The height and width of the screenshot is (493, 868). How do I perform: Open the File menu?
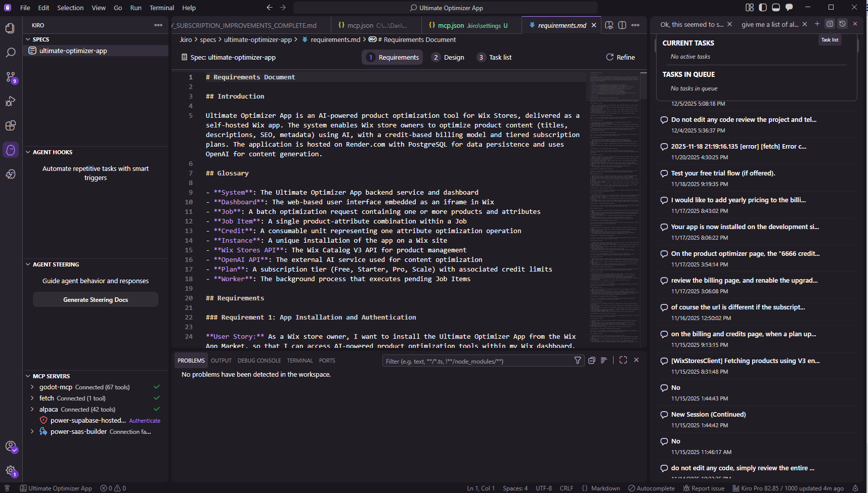coord(25,8)
